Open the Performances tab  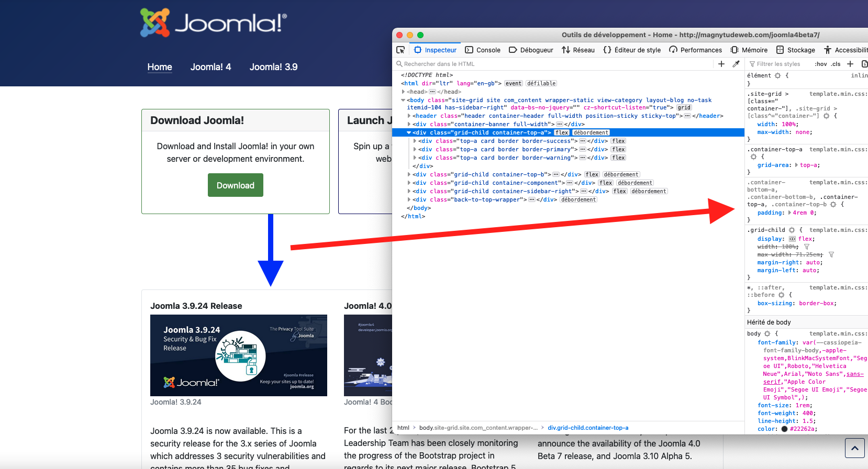(x=696, y=50)
